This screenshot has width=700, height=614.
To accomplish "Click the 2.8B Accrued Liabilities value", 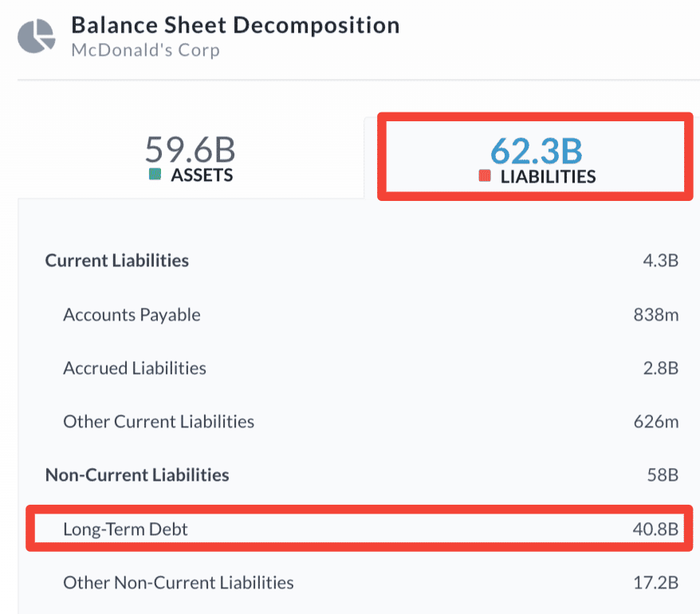I will coord(662,368).
